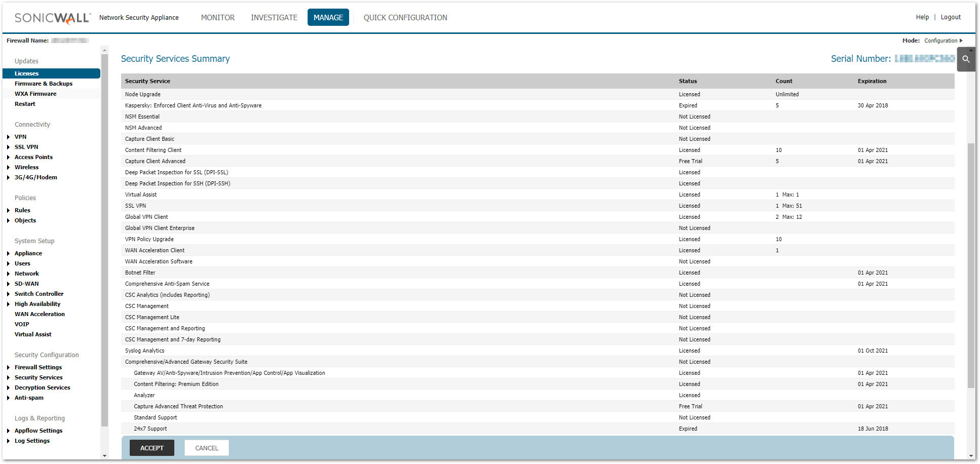Open the INVESTIGATE tab
The image size is (980, 464).
pos(274,18)
